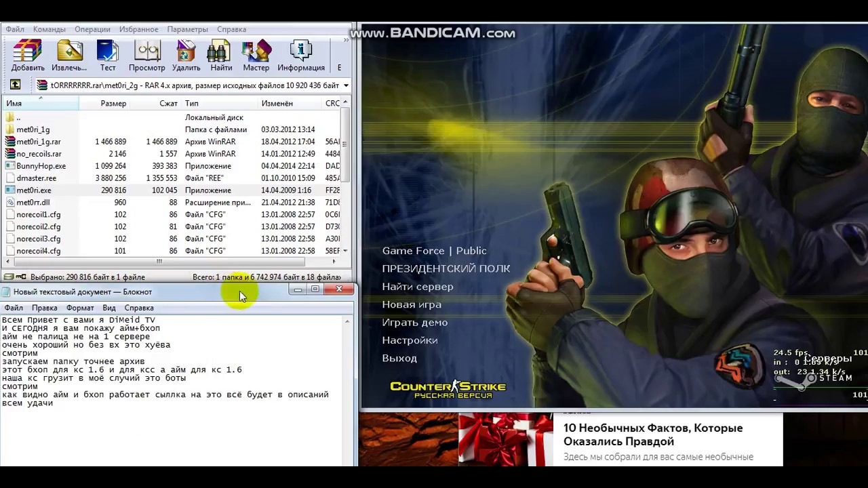This screenshot has width=868, height=488.
Task: Click the red gift box ad thumbnail
Action: point(505,439)
